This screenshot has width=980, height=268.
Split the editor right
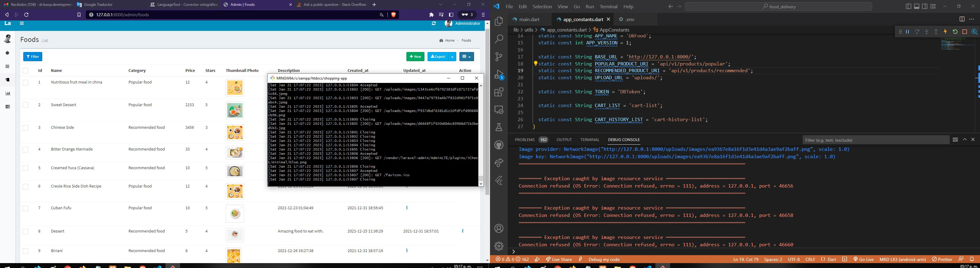[x=962, y=19]
